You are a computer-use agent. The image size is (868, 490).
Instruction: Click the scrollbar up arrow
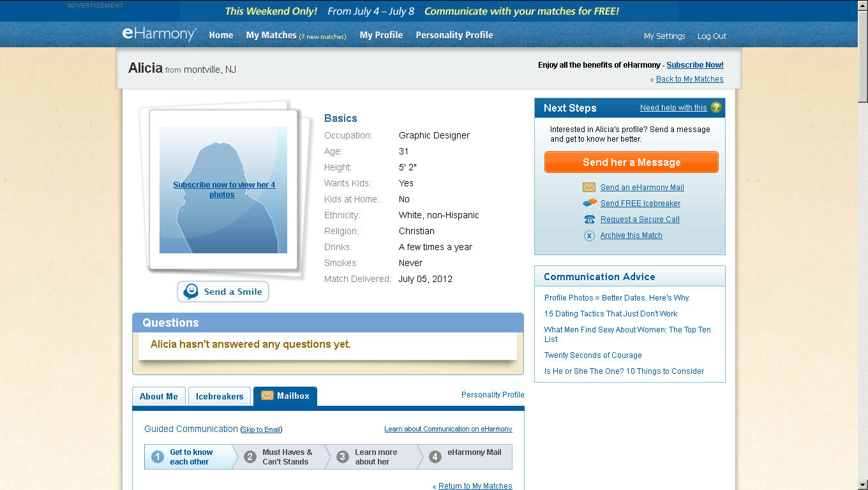click(862, 5)
